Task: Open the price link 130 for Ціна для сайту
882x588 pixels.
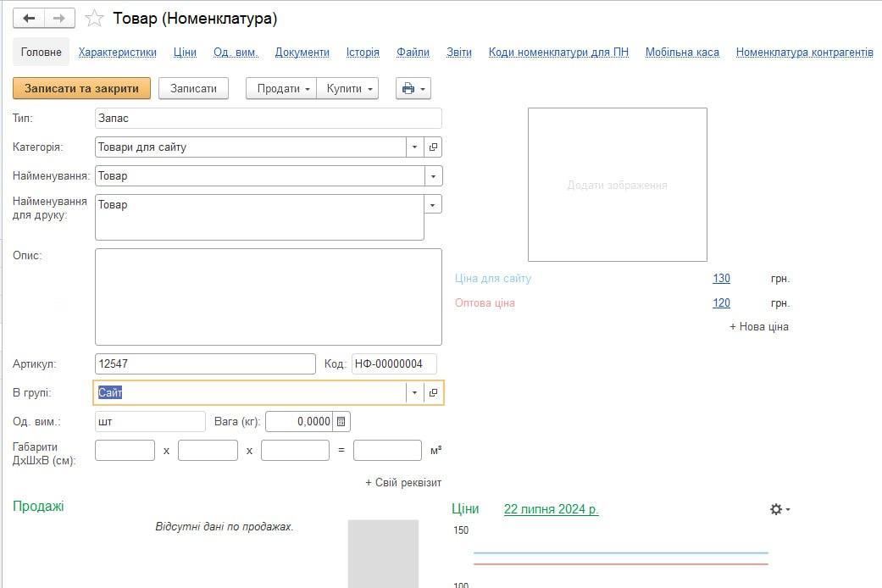Action: [x=721, y=279]
